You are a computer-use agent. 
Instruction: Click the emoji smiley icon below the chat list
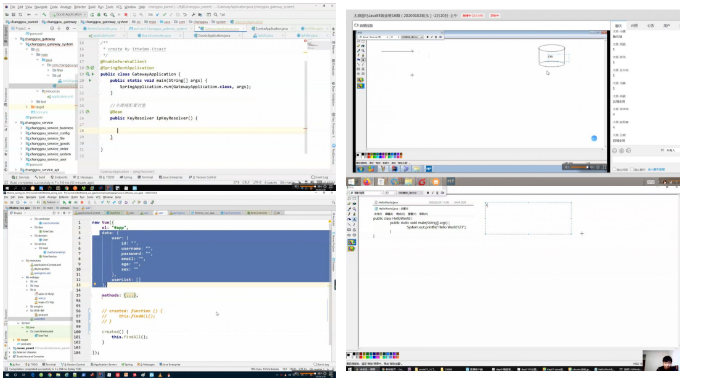pyautogui.click(x=615, y=151)
